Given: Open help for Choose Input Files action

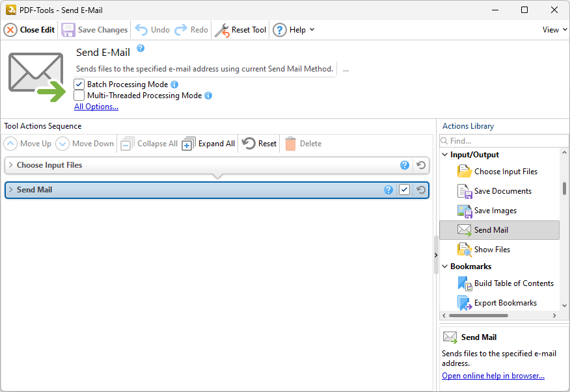Looking at the screenshot, I should click(x=405, y=165).
